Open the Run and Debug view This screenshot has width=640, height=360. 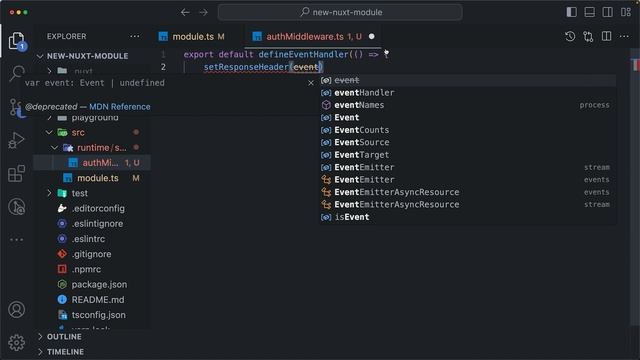[x=16, y=140]
